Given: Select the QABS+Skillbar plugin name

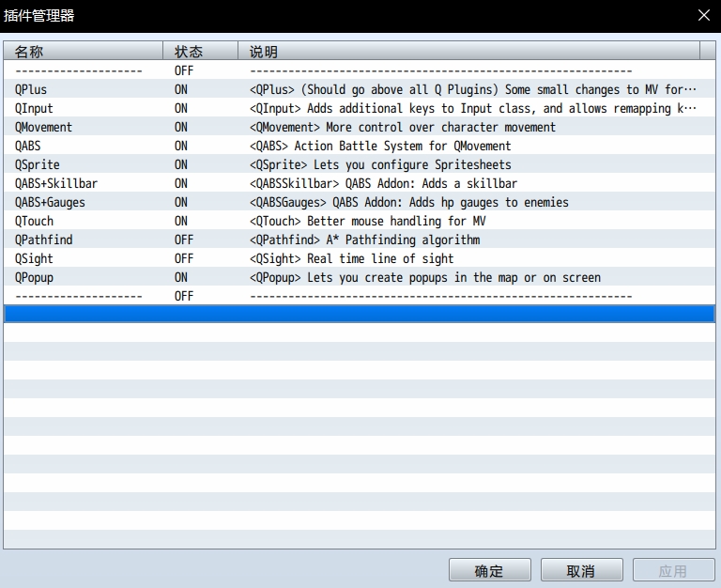Looking at the screenshot, I should click(x=56, y=183).
